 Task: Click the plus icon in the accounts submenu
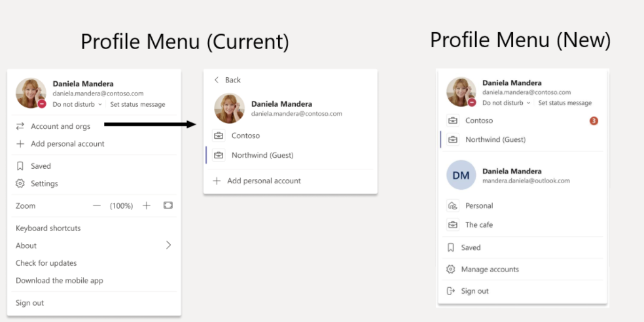(217, 181)
